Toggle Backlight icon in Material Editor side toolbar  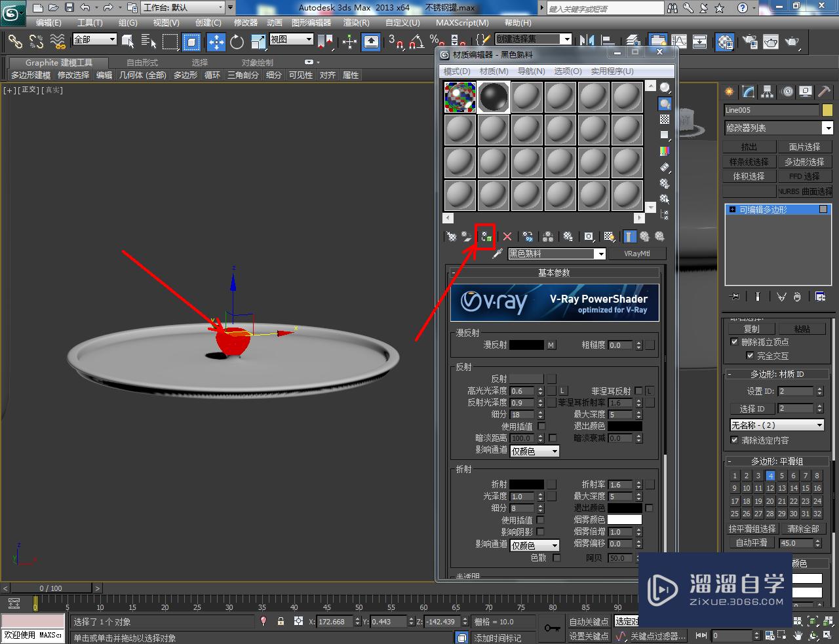[665, 104]
